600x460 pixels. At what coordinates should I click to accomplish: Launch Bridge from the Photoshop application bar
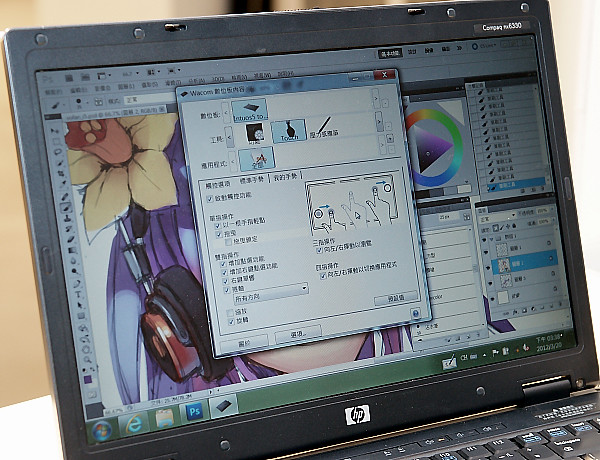point(68,78)
